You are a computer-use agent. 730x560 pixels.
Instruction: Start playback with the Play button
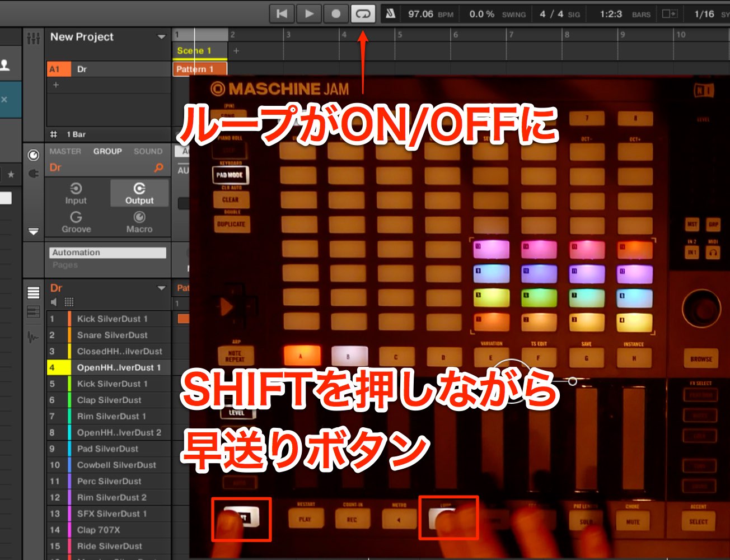tap(309, 14)
